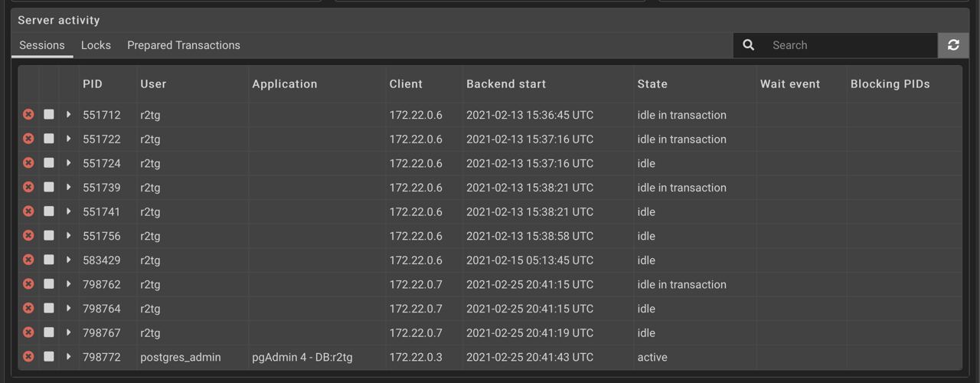Image resolution: width=980 pixels, height=383 pixels.
Task: Terminate session with PID 583429
Action: click(x=28, y=260)
